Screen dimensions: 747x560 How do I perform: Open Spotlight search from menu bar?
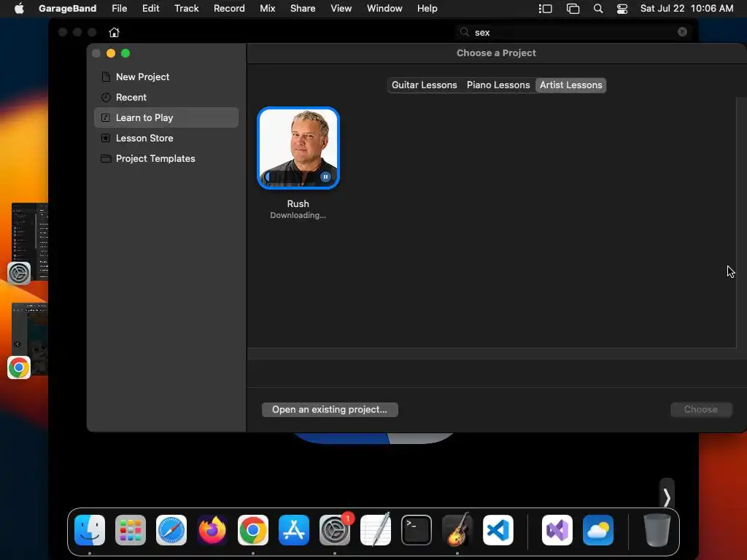[598, 9]
